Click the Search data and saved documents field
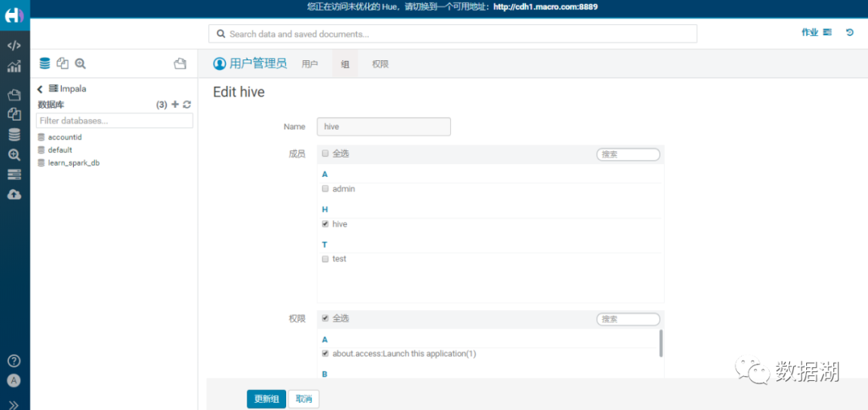This screenshot has height=410, width=868. click(x=452, y=34)
